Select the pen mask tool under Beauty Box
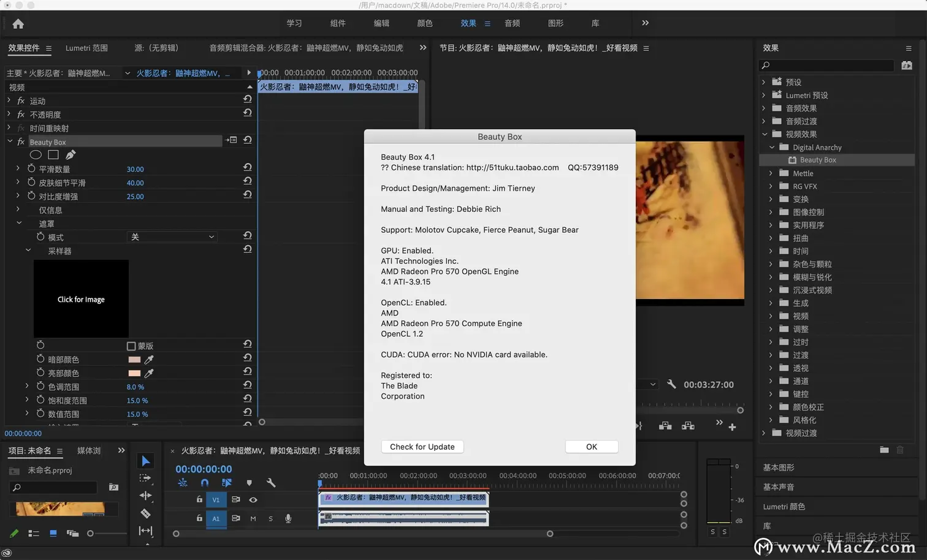This screenshot has width=927, height=560. click(x=71, y=155)
